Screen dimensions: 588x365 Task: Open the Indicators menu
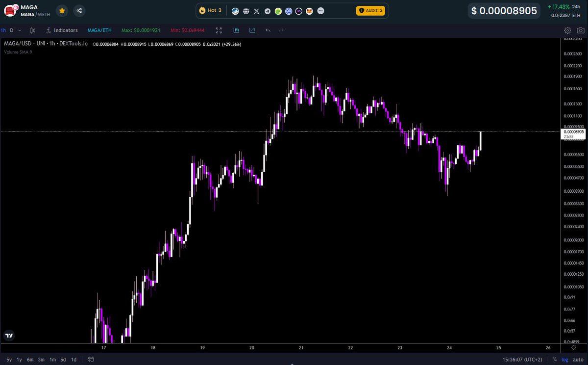[62, 30]
